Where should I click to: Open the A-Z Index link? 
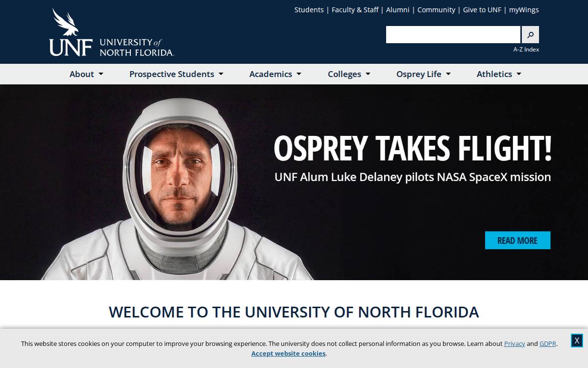(x=526, y=50)
